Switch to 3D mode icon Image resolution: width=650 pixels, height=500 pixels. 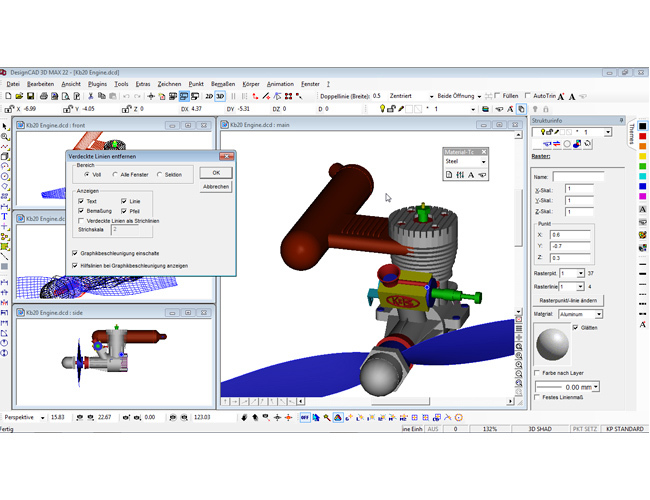[220, 96]
